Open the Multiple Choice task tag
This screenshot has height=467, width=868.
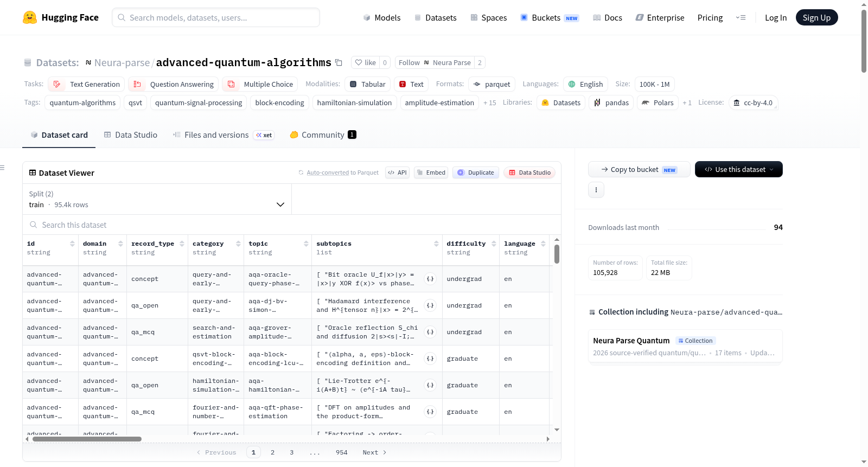point(260,84)
